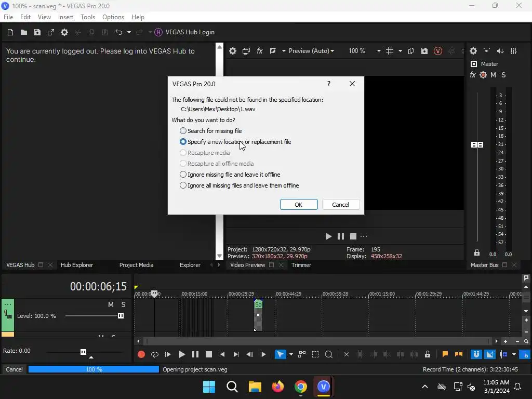Open Video Output FX in preview toolbar

260,51
